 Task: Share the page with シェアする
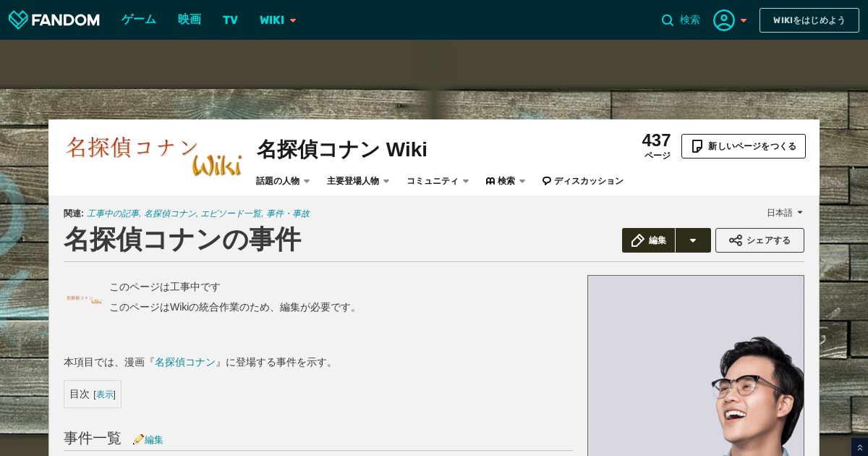759,240
